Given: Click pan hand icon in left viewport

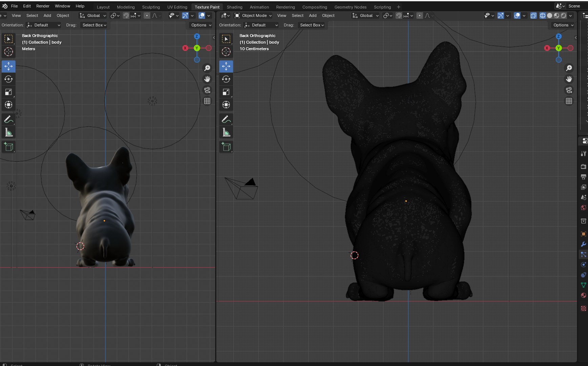Looking at the screenshot, I should [207, 79].
